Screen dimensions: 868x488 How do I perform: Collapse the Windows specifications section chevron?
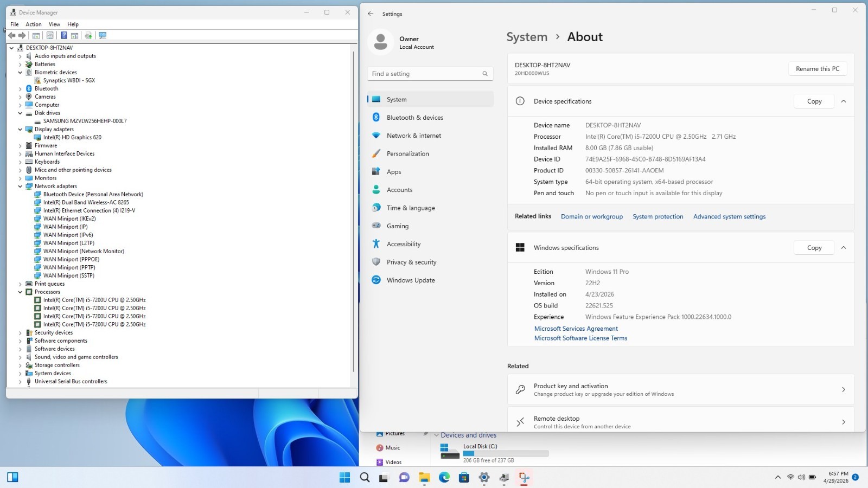[x=844, y=248]
